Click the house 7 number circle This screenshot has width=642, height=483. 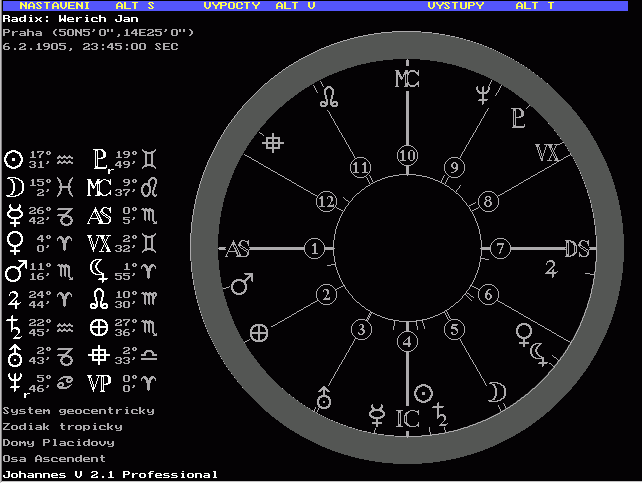[x=500, y=249]
